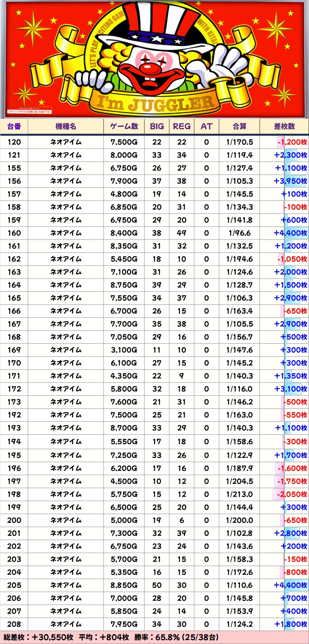This screenshot has width=309, height=644.
Task: Click the 機種名 column header
Action: pyautogui.click(x=66, y=126)
